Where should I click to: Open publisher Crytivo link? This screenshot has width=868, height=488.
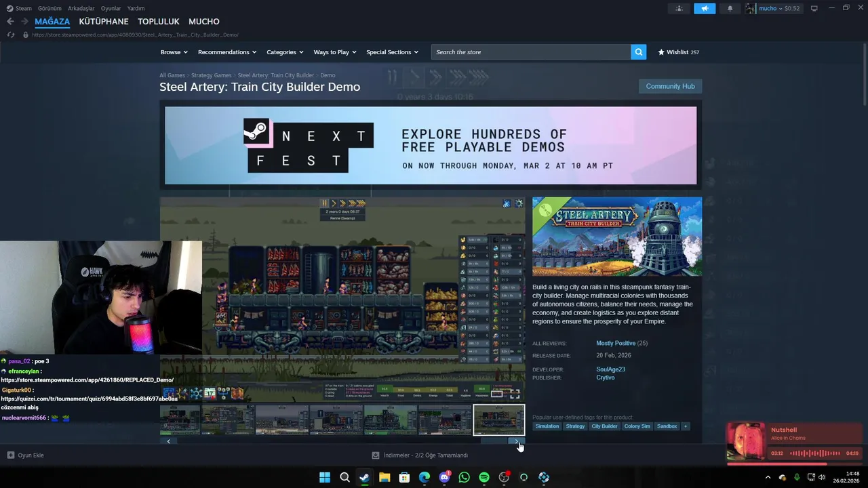[605, 378]
